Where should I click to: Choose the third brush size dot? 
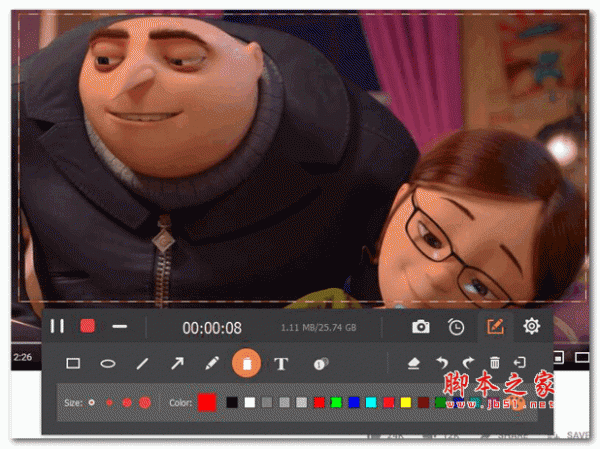[x=127, y=402]
